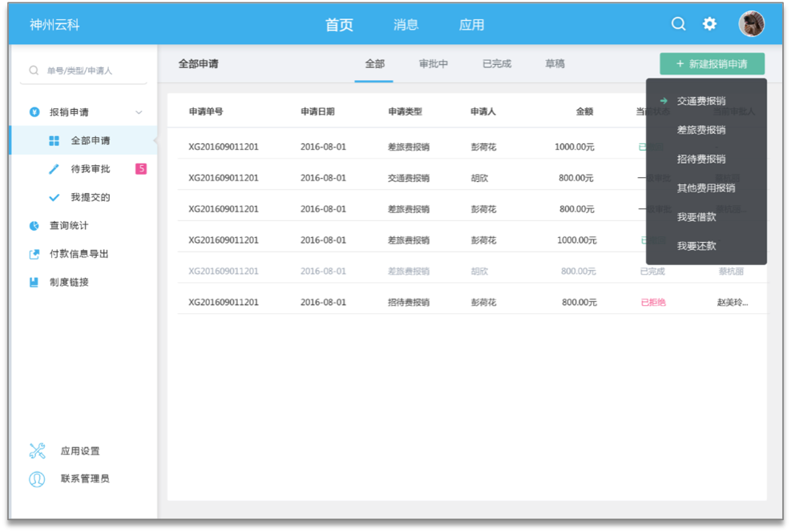This screenshot has width=791, height=532.
Task: Click the 金额 column header
Action: (x=585, y=111)
